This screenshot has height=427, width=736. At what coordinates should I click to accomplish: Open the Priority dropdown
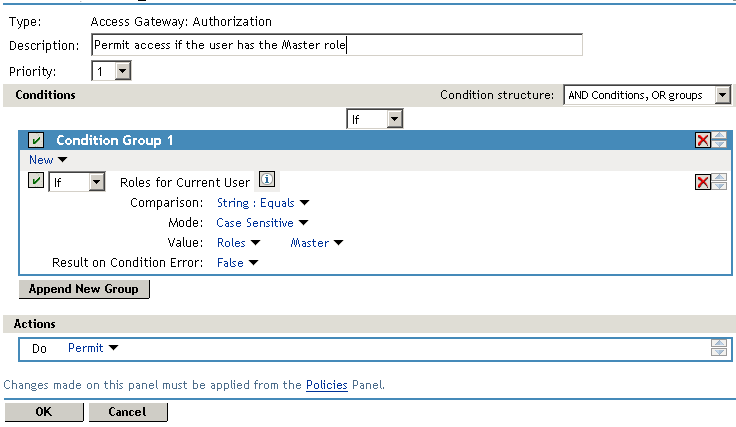click(112, 71)
